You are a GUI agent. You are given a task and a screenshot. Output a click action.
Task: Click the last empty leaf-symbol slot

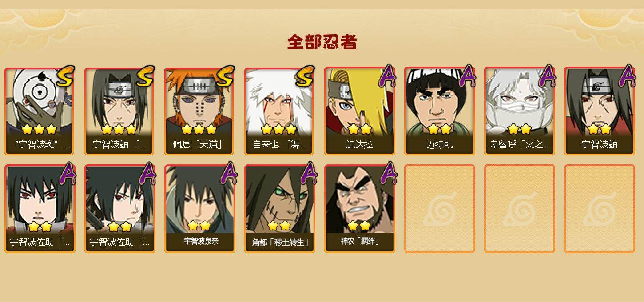click(x=599, y=209)
